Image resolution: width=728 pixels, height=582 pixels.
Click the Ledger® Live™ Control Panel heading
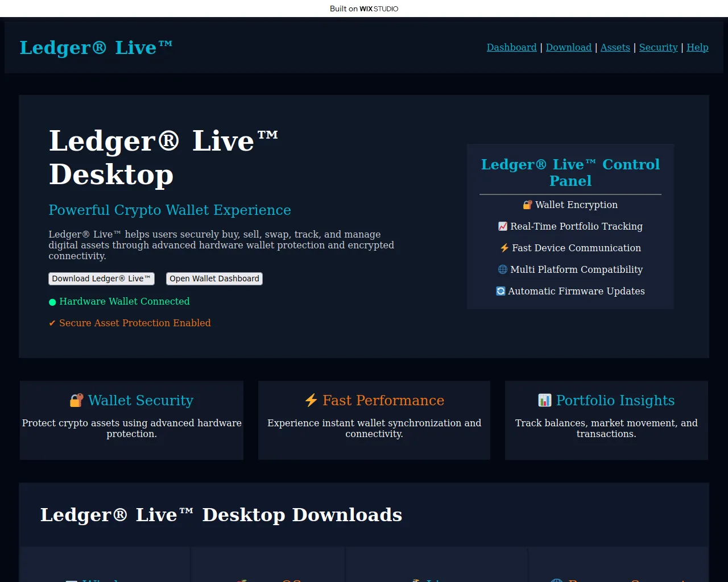[570, 172]
